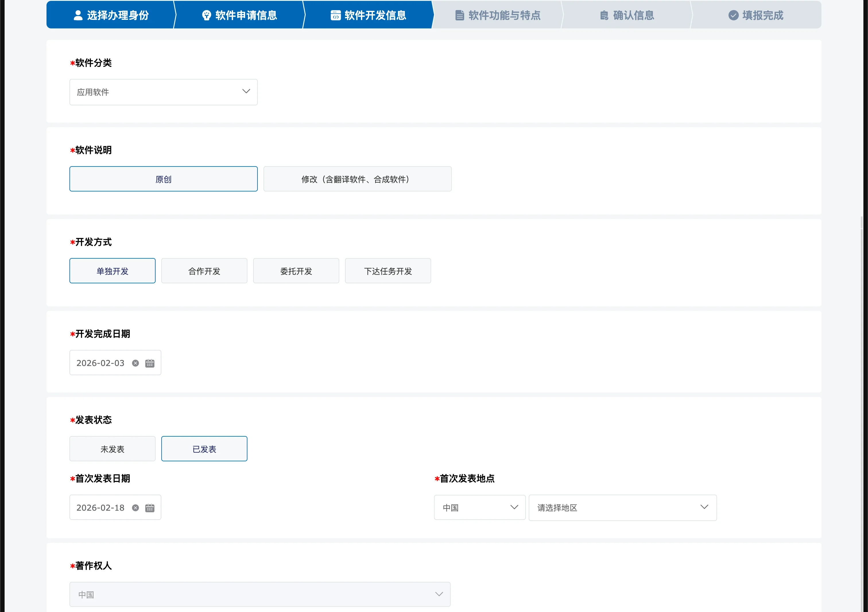Clear the 2026-02-03 development date
Screen dimensions: 868x612
pyautogui.click(x=135, y=363)
